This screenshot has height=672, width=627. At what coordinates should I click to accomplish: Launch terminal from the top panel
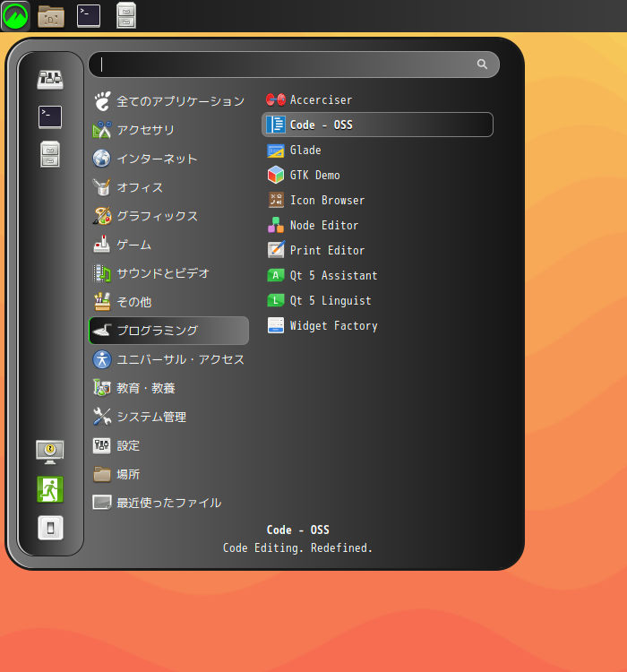(89, 16)
